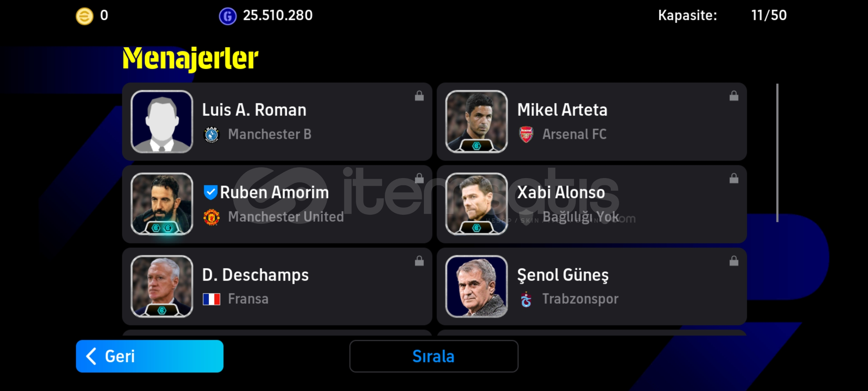Select Mikel Arteta's portrait thumbnail
Viewport: 868px width, 391px height.
click(476, 122)
